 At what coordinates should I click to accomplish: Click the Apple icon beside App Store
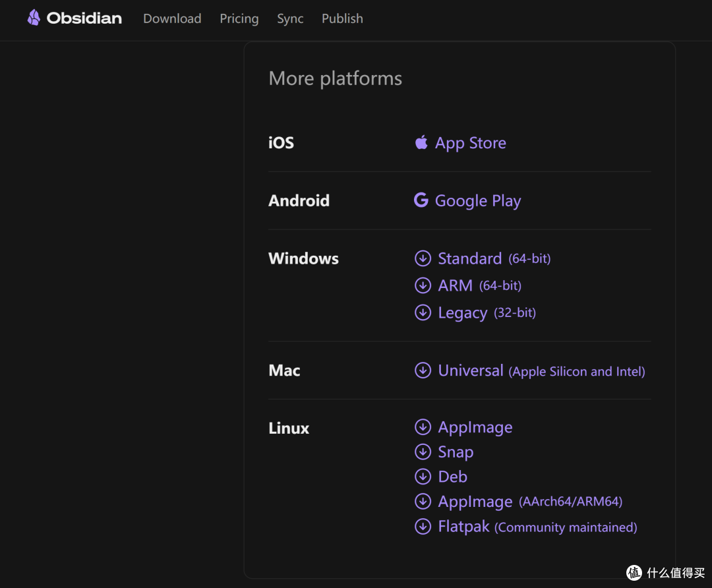[421, 142]
